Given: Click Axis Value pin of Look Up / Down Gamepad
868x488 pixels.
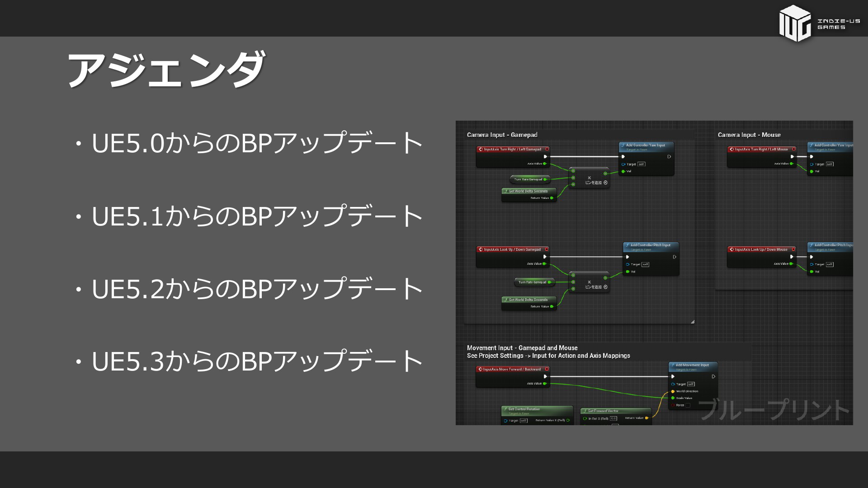Looking at the screenshot, I should (545, 264).
